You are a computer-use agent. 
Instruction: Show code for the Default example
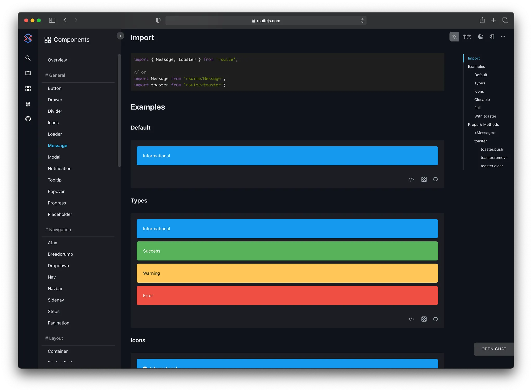[411, 179]
